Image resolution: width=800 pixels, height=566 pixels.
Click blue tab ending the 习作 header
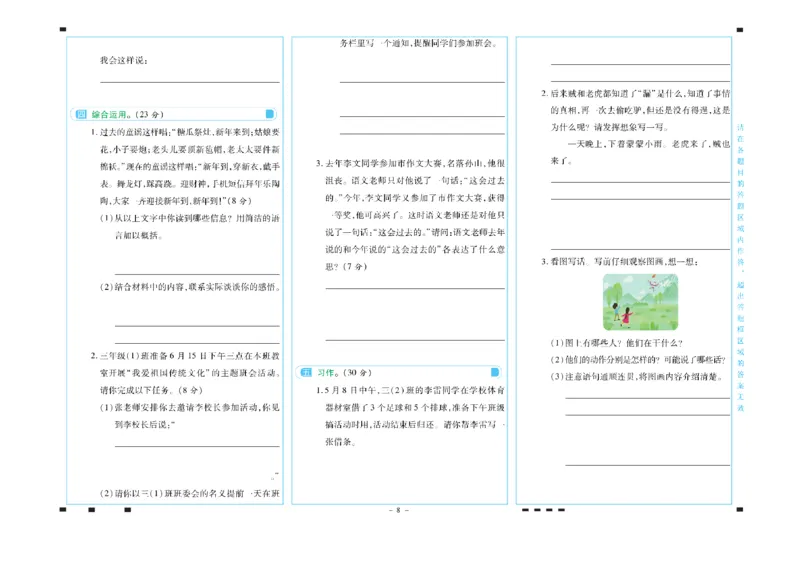494,372
